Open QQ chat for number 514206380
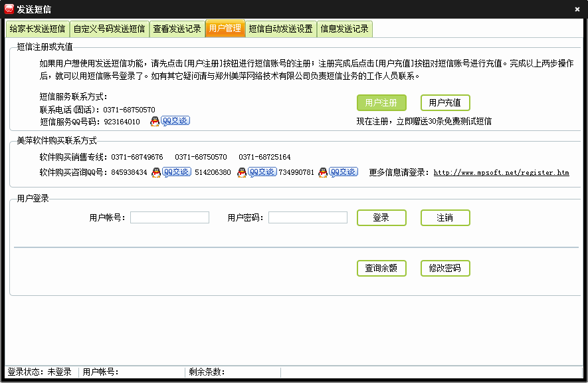The width and height of the screenshot is (588, 383). coord(256,172)
